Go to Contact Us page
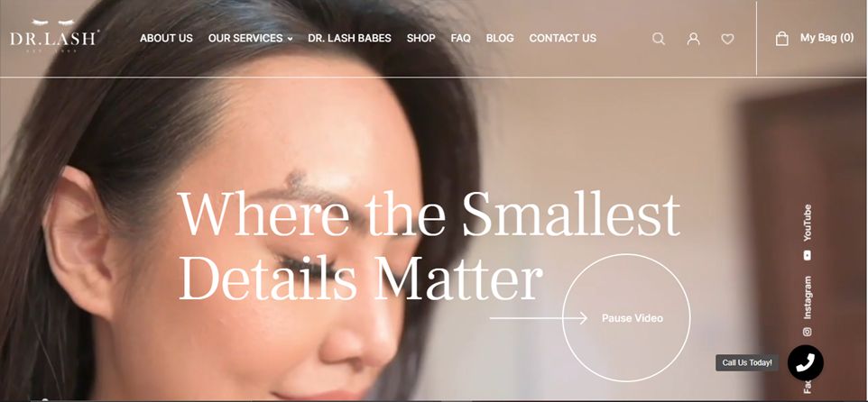Screen dimensions: 868x402 click(x=562, y=38)
